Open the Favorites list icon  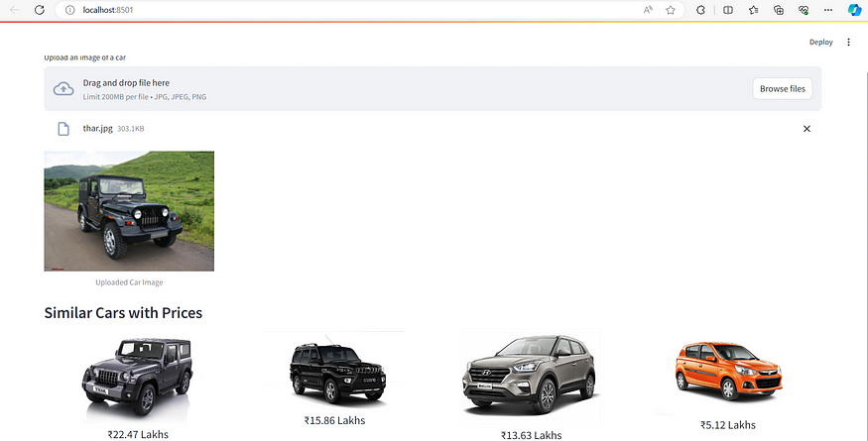pos(753,10)
